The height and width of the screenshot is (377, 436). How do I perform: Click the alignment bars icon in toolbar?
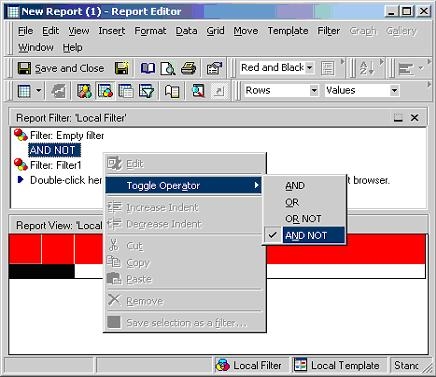pyautogui.click(x=406, y=69)
